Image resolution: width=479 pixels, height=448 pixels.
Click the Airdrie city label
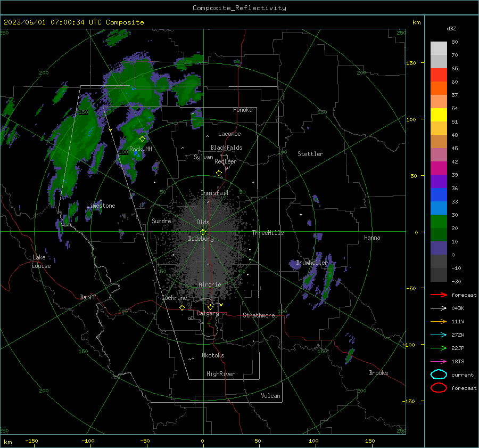pos(210,284)
